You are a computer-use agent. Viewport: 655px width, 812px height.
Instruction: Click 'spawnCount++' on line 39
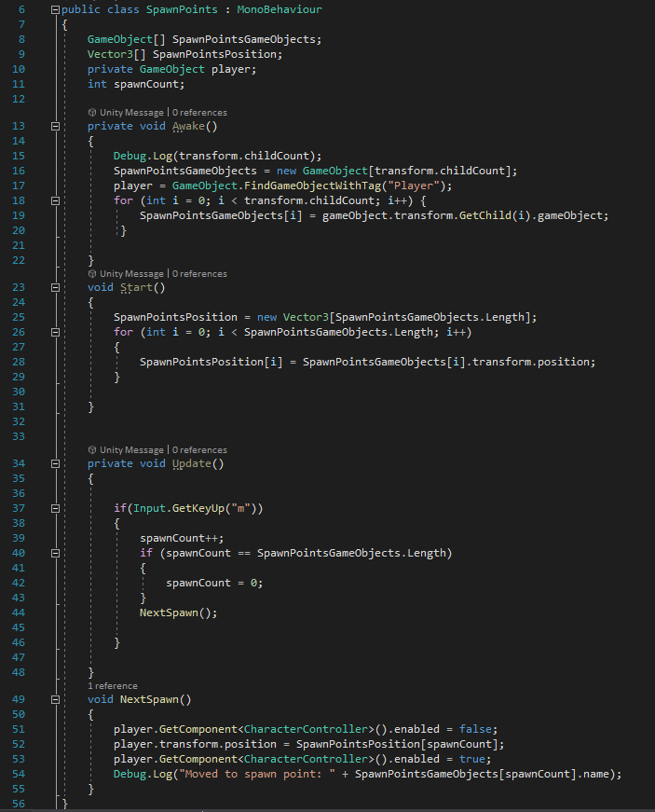tap(179, 538)
